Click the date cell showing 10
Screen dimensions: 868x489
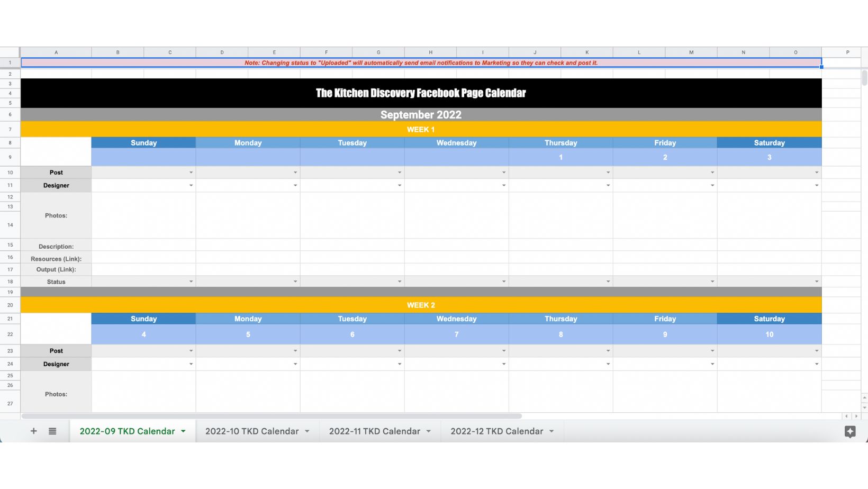click(x=769, y=334)
